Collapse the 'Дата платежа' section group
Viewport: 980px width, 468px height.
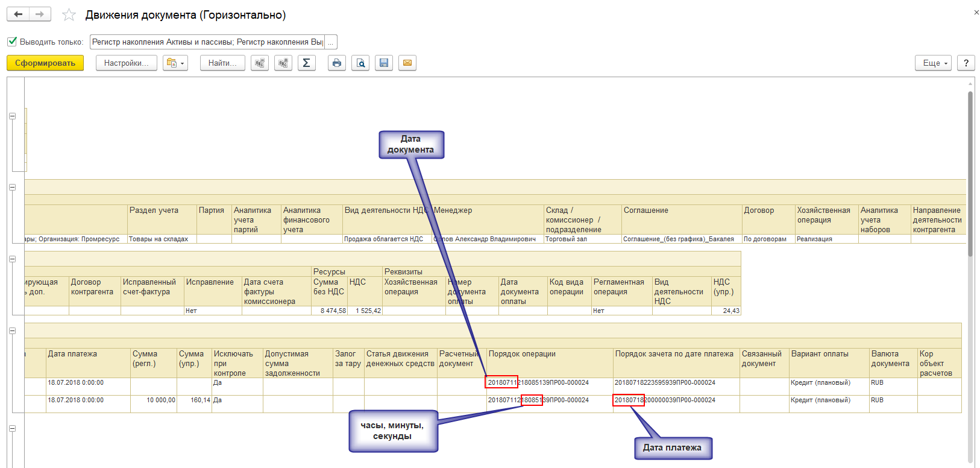click(x=12, y=330)
